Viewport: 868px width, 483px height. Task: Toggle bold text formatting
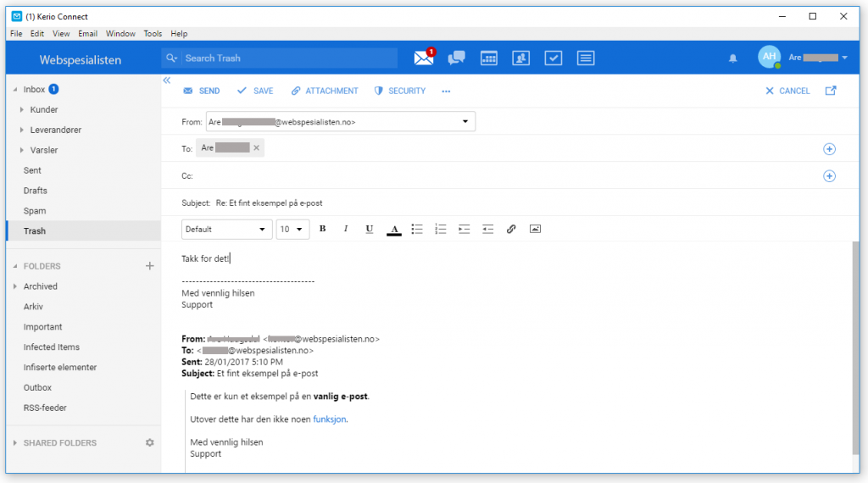coord(322,229)
